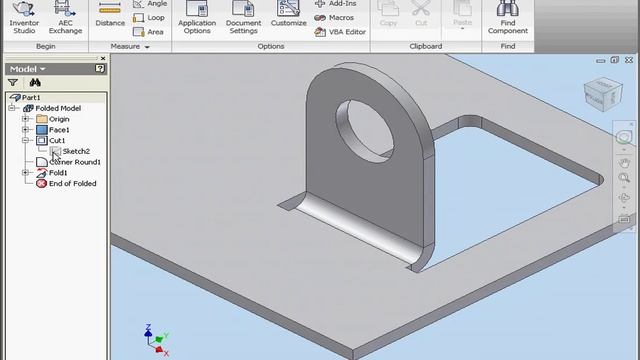Collapse the Cut1 feature node
640x360 pixels.
(x=25, y=140)
